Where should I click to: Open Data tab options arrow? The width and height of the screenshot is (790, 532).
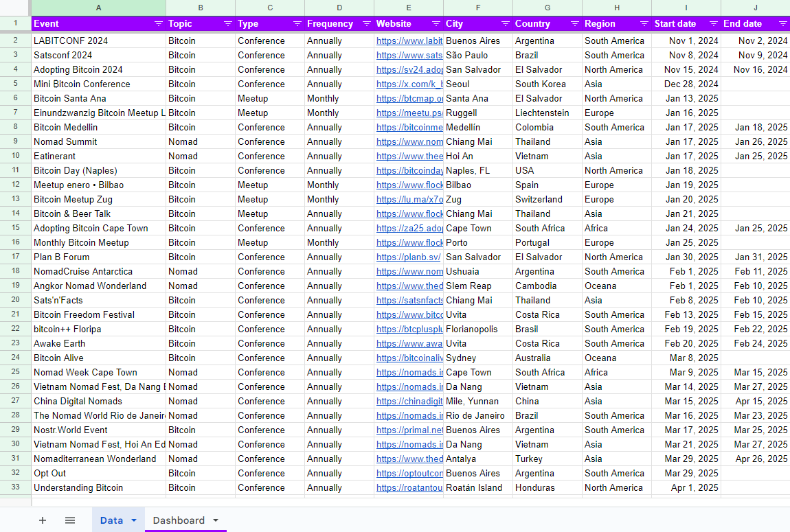coord(134,520)
